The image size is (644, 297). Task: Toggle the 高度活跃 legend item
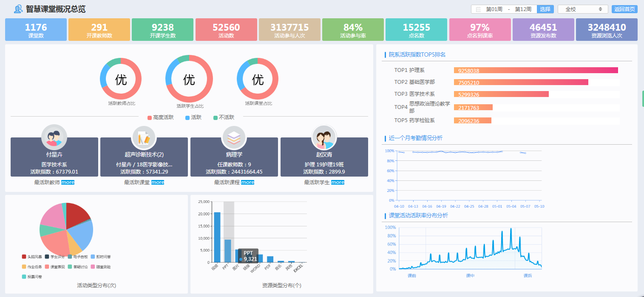tap(161, 117)
